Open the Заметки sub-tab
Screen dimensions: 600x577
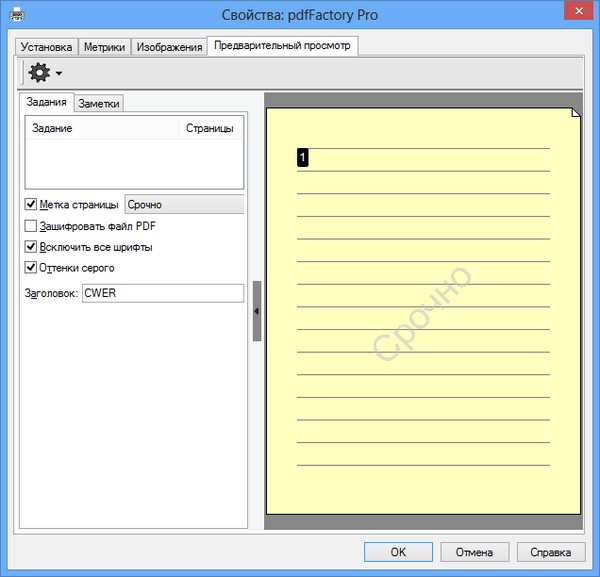click(99, 103)
